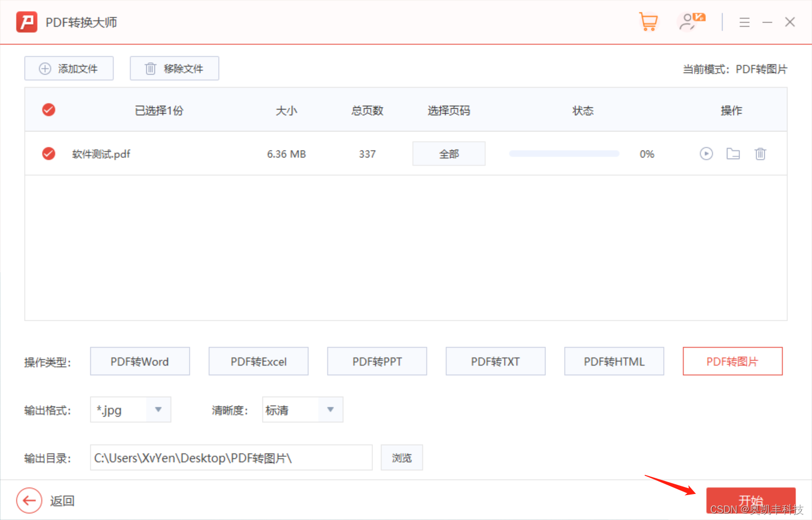812x520 pixels.
Task: Select the PDF转TXT conversion type
Action: pyautogui.click(x=495, y=361)
